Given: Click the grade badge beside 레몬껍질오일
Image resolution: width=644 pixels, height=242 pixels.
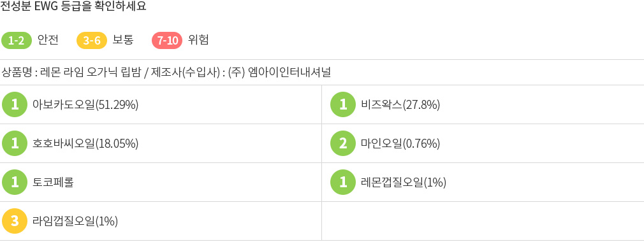Looking at the screenshot, I should click(x=343, y=182).
